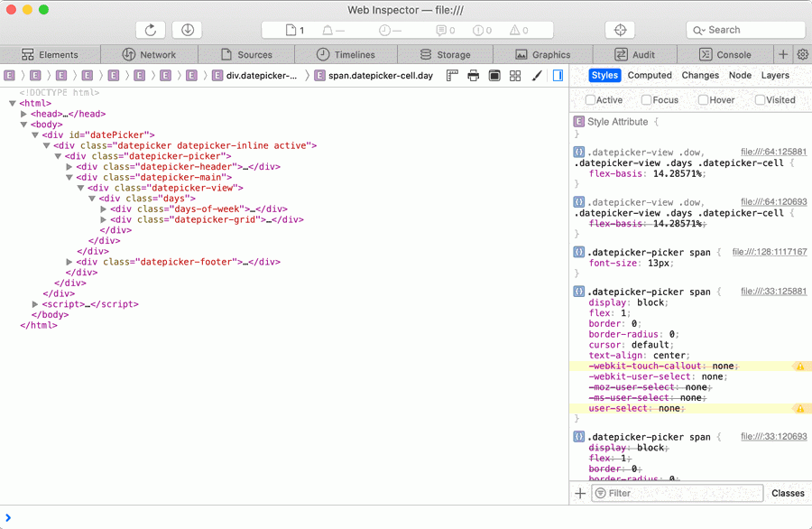Select the Styles panel
This screenshot has height=529, width=812.
604,75
